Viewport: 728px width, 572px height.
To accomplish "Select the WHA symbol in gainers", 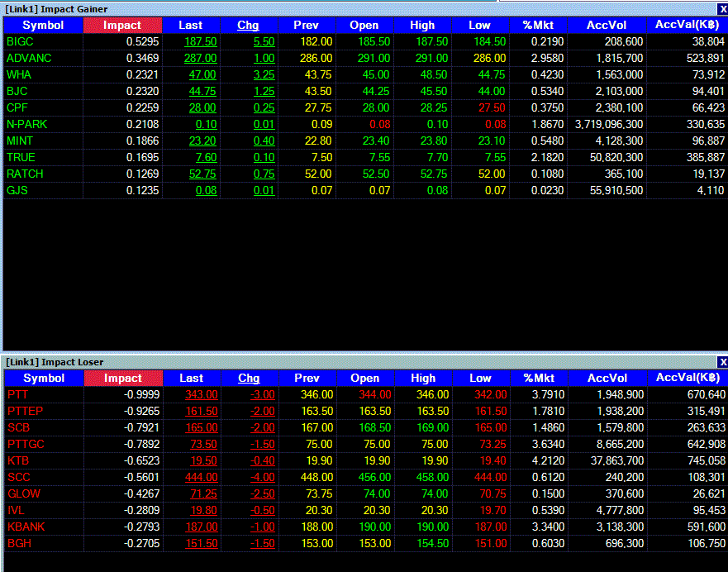I will pos(18,74).
